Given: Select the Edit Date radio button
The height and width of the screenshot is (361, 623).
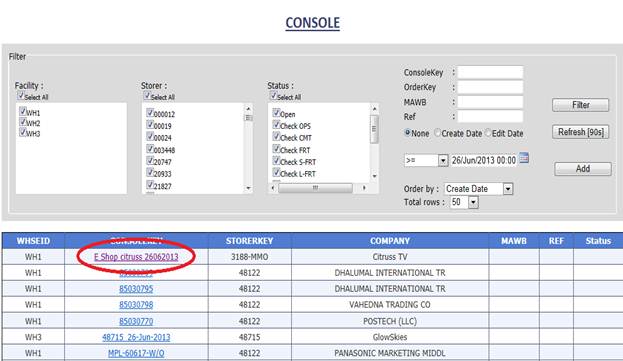Looking at the screenshot, I should [488, 133].
